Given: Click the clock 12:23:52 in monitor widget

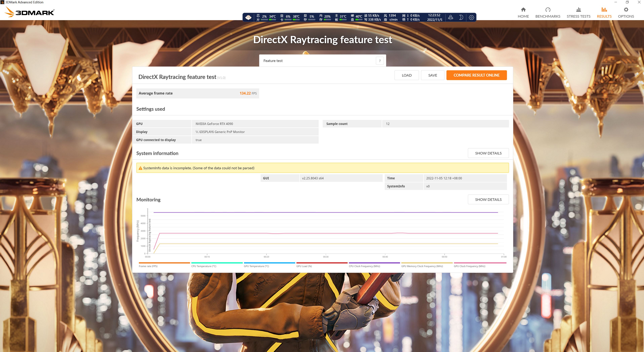Looking at the screenshot, I should coord(434,15).
